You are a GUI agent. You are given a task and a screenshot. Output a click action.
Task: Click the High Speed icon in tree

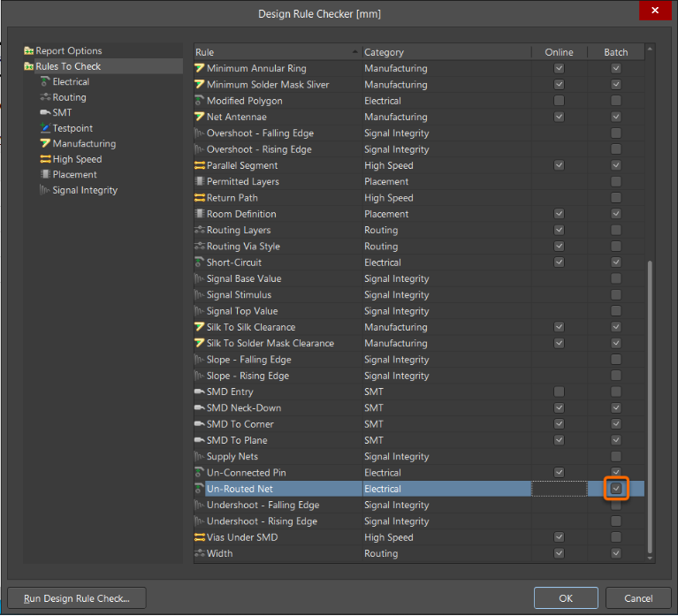click(45, 159)
